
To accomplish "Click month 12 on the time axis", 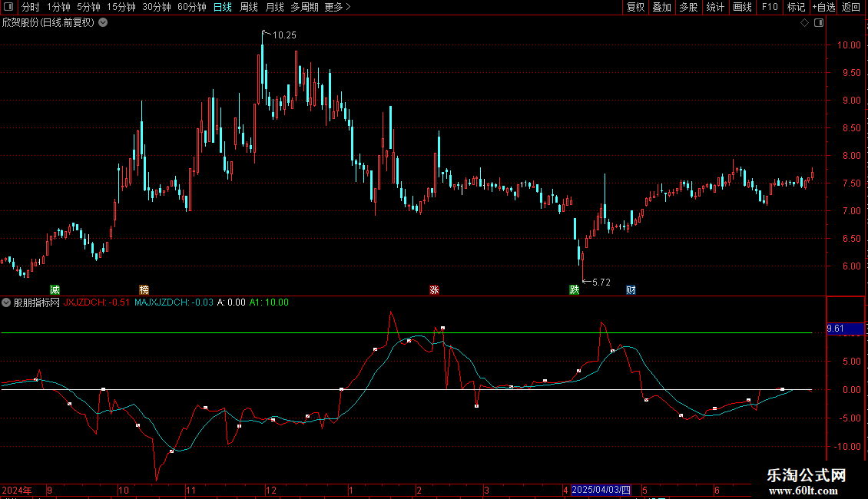I will [x=270, y=490].
